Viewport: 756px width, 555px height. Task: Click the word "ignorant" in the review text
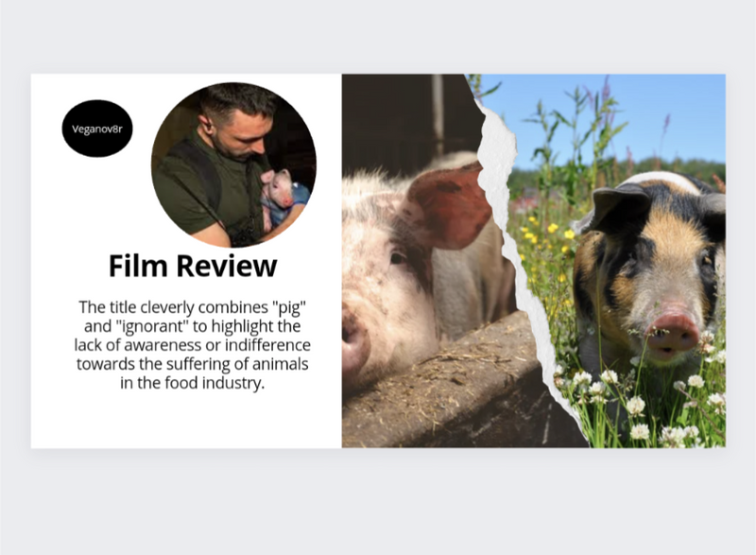pos(152,326)
